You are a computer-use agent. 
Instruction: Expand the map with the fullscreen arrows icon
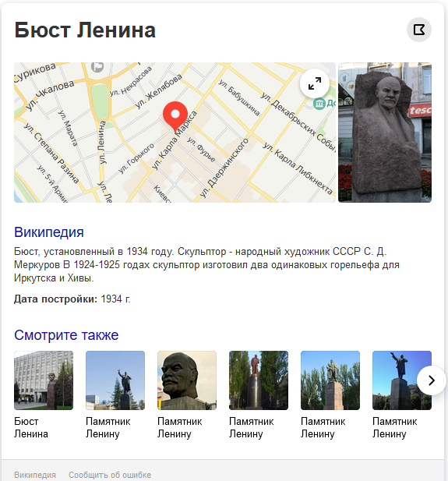tap(315, 83)
